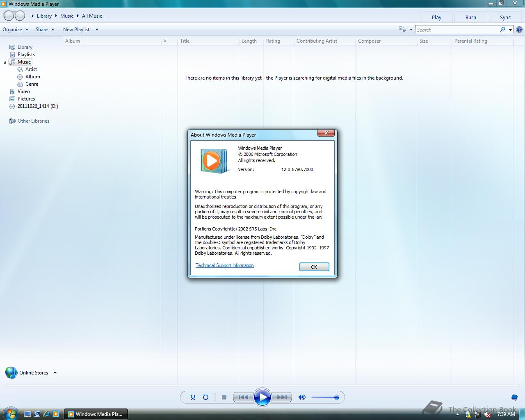
Task: Open search options dropdown arrow
Action: pyautogui.click(x=510, y=30)
